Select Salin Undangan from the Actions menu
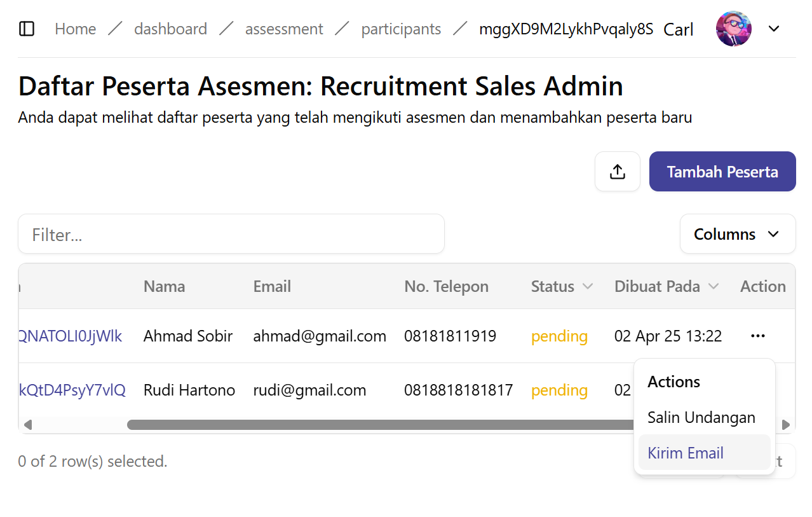 (701, 418)
